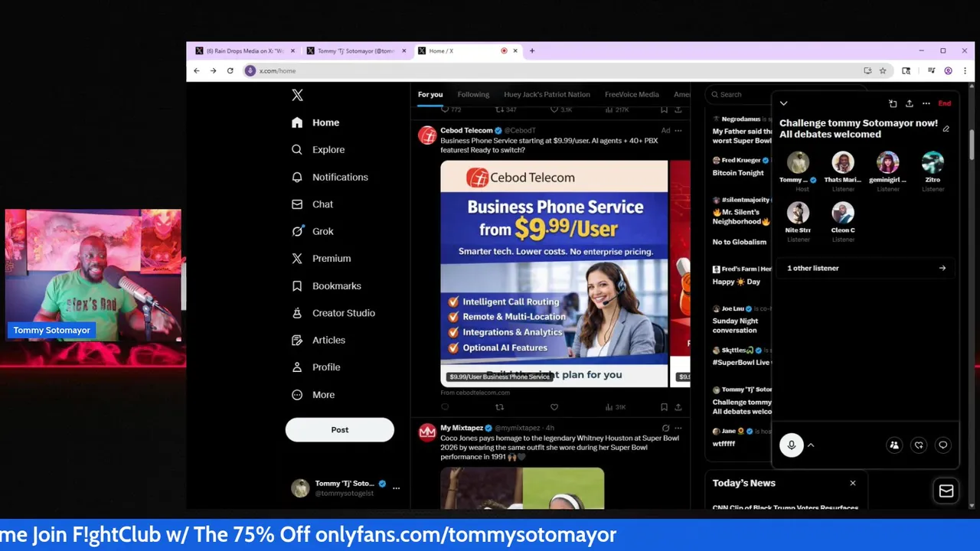This screenshot has height=551, width=980.
Task: Open the Cebod Telecom ad options menu
Action: 678,130
